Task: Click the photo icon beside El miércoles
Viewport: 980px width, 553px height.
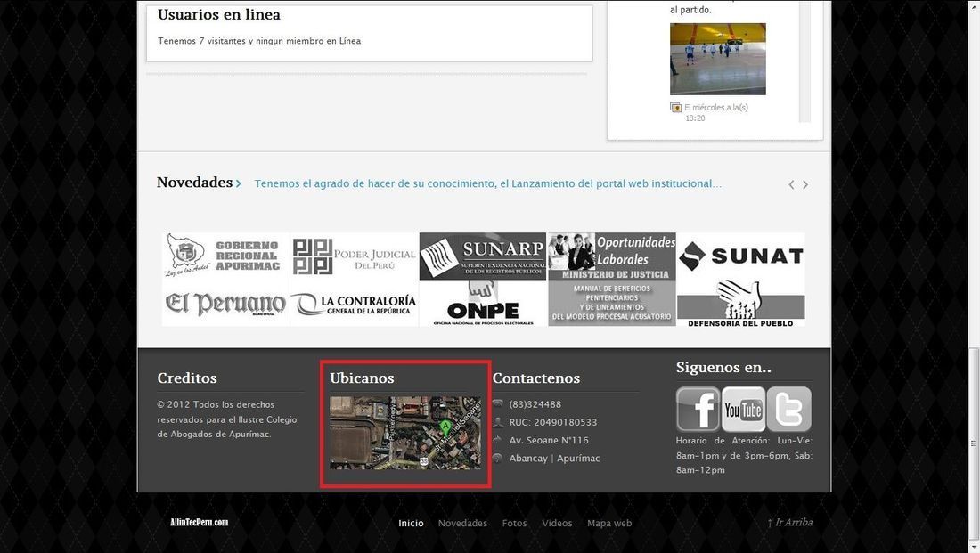Action: [675, 108]
